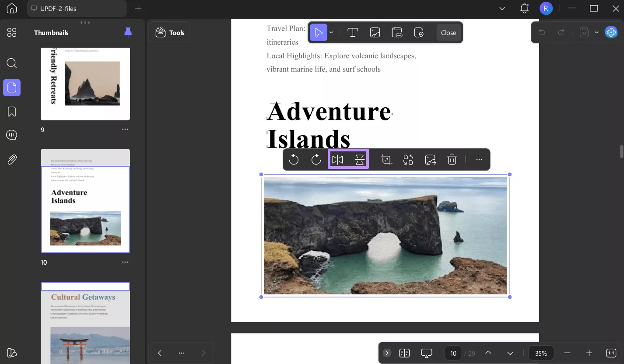Viewport: 624px width, 364px height.
Task: Expand the bottom toolbar arrow
Action: point(387,353)
